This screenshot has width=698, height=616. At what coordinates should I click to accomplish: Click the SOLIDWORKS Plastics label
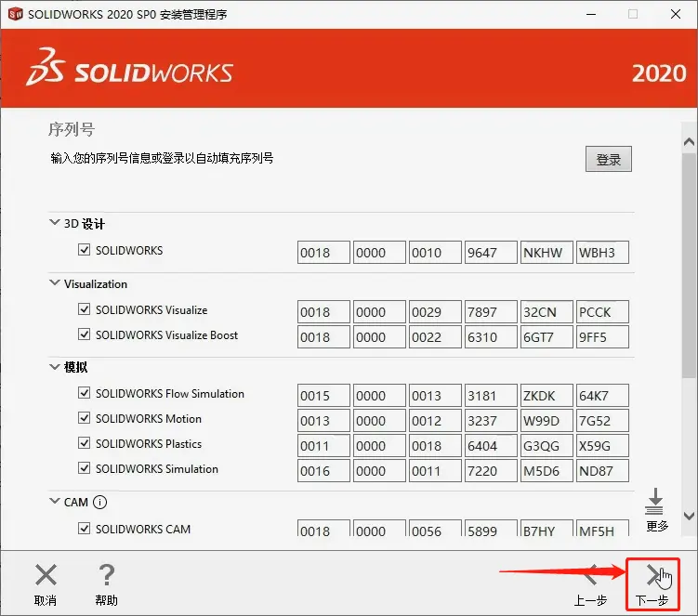tap(149, 444)
